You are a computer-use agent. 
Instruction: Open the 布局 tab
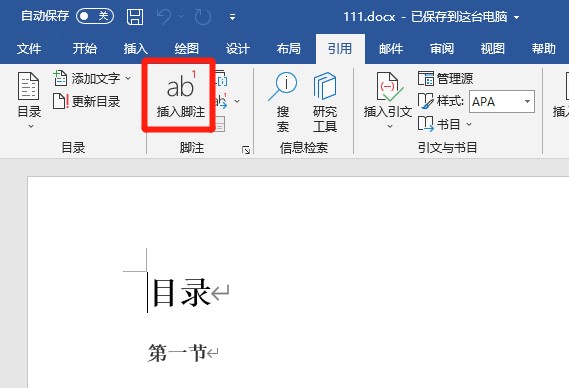point(288,48)
